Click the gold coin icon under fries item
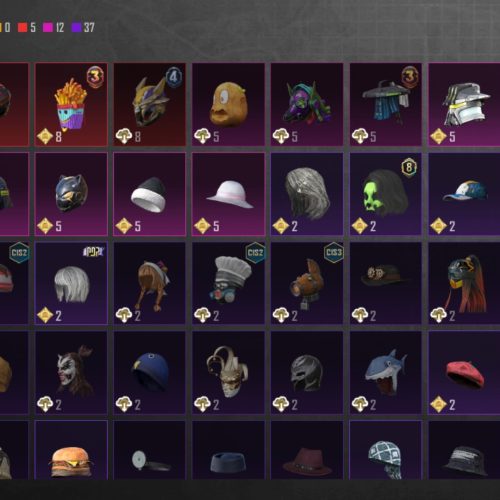 tap(45, 136)
